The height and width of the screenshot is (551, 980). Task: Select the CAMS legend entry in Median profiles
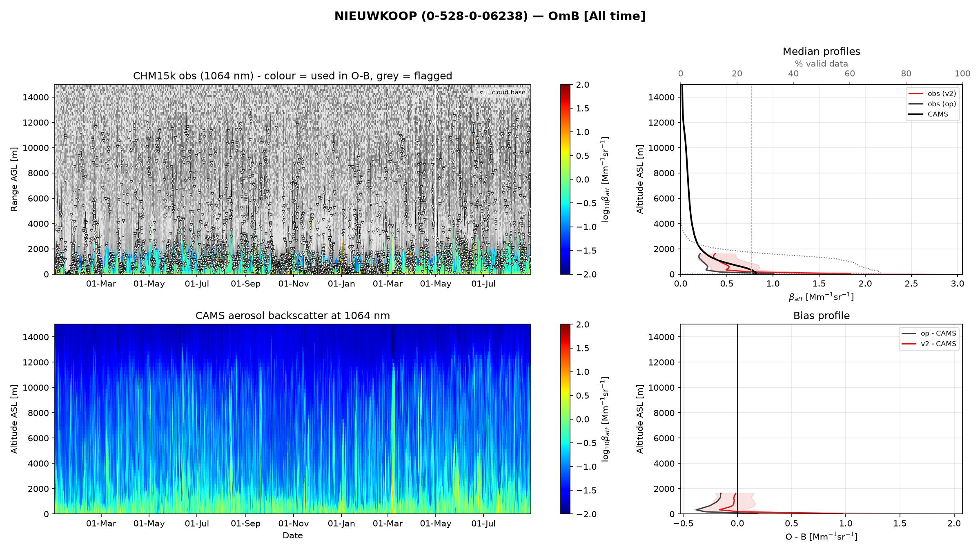(928, 114)
